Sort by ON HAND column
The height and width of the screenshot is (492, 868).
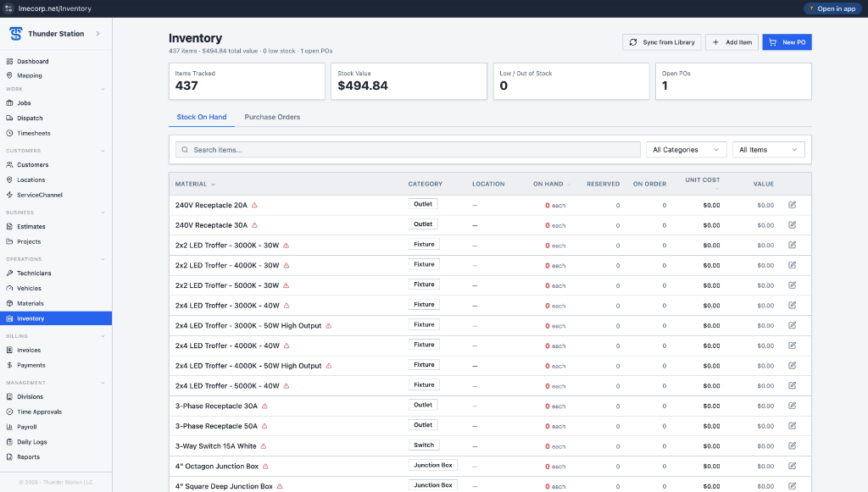551,184
